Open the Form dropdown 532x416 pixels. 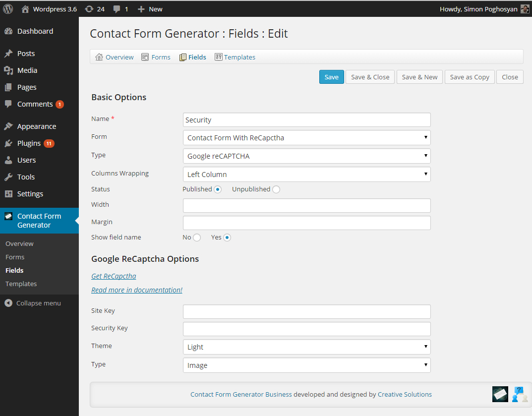[x=307, y=138]
